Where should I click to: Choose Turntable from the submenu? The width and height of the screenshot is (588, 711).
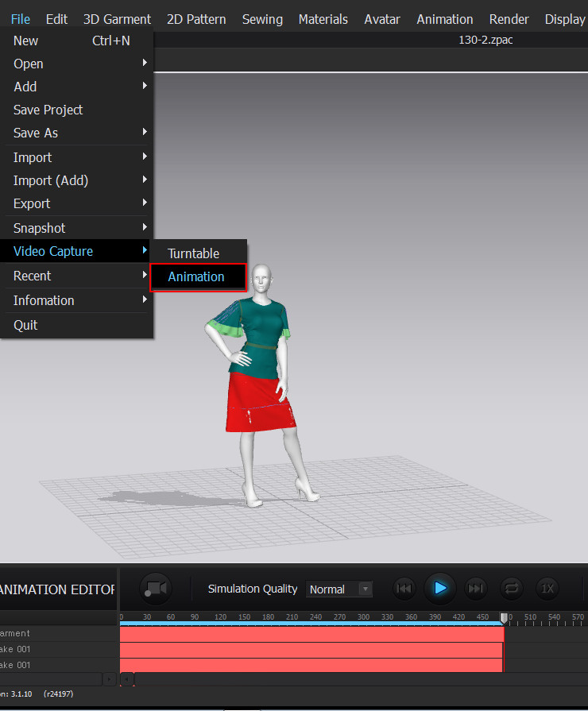193,253
